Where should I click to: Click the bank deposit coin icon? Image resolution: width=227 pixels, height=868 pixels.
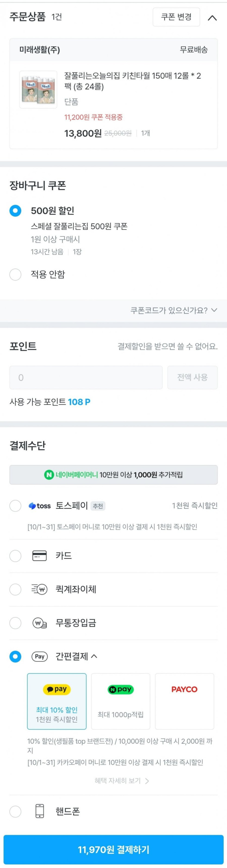pos(39,623)
